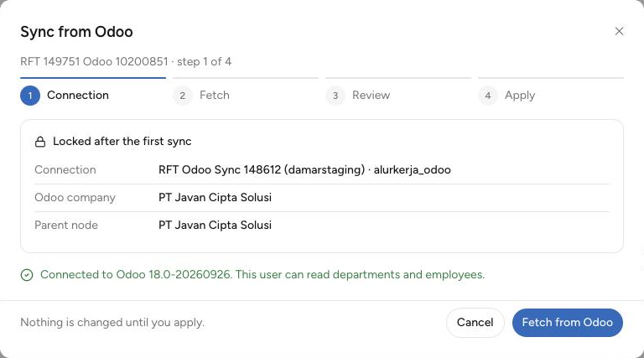Click the Odoo company value PT Javan Cipta Solusi
644x358 pixels.
point(215,198)
